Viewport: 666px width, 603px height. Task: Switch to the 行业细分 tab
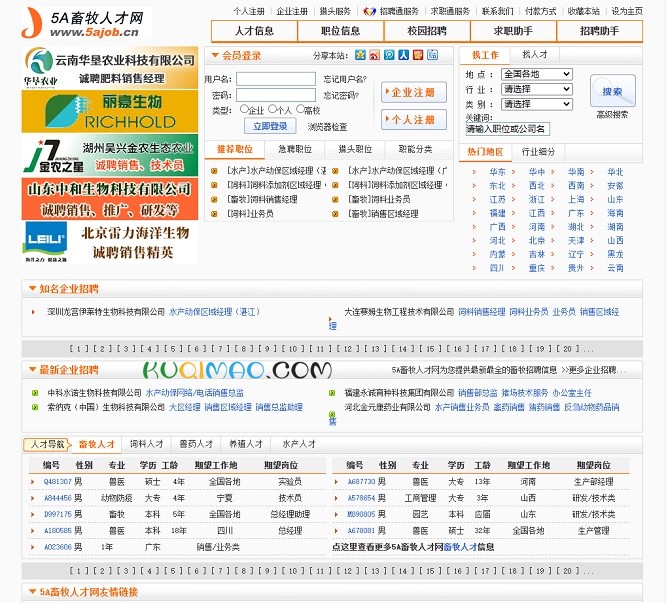538,152
